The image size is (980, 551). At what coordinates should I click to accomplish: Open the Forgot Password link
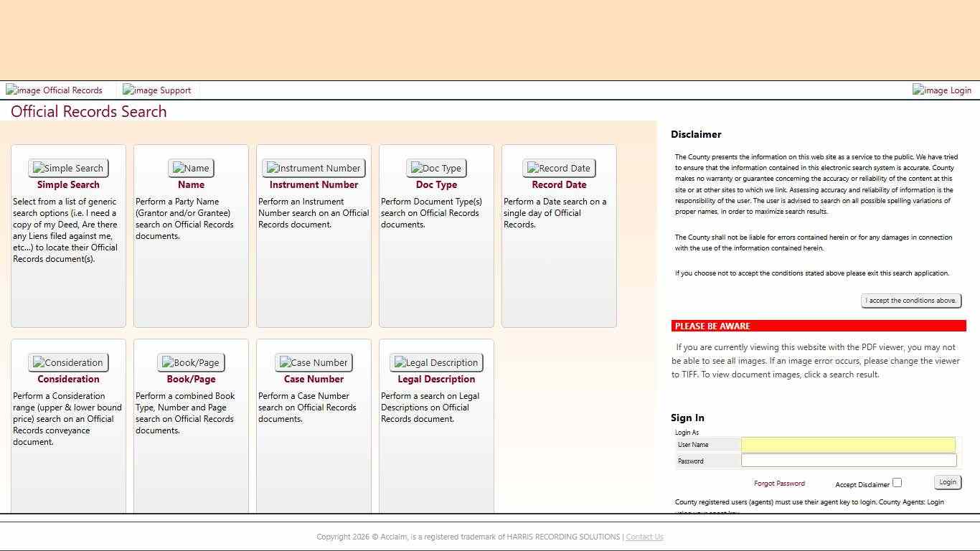point(779,484)
